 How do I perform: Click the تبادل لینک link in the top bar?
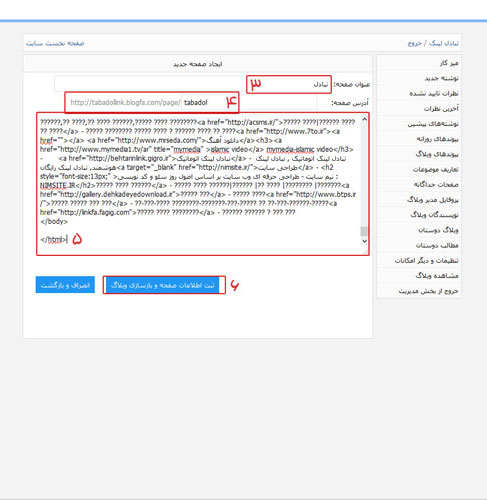[444, 43]
